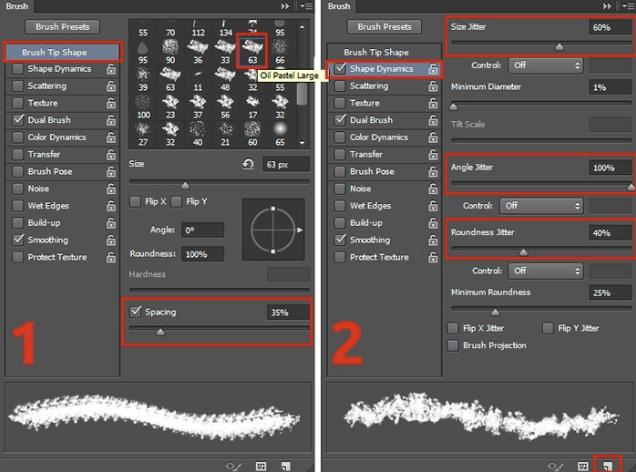The image size is (636, 472).
Task: Click Brush Presets button in left panel
Action: 62,27
